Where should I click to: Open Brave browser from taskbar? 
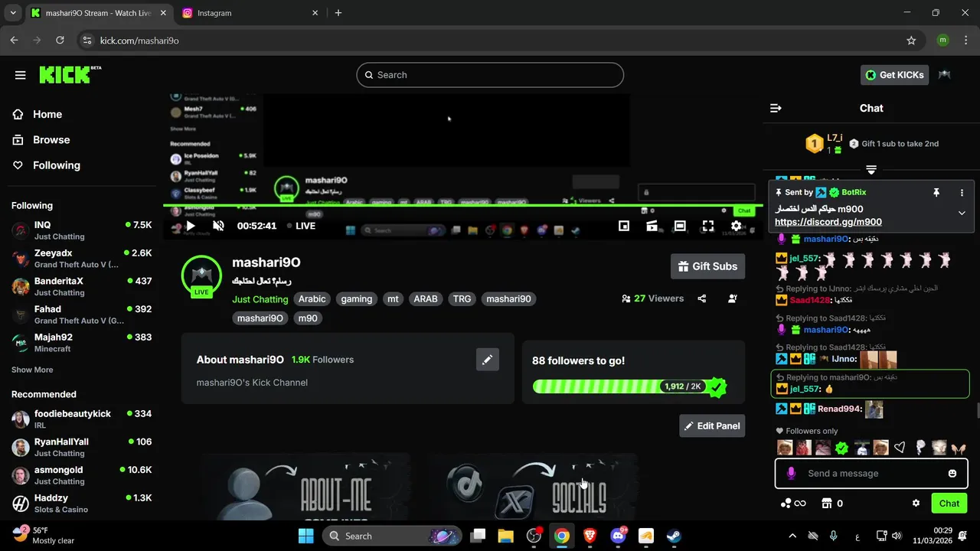[590, 536]
